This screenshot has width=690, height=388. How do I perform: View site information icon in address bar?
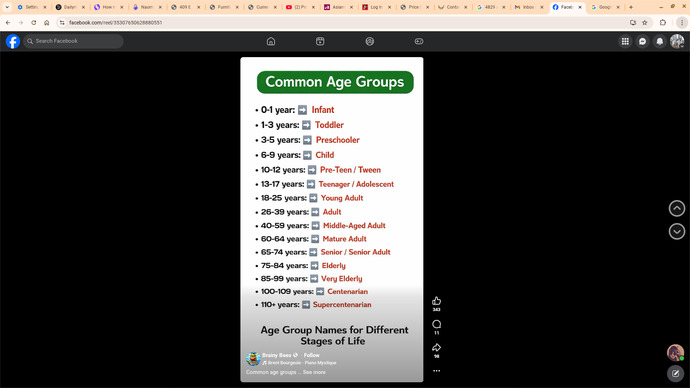click(62, 22)
